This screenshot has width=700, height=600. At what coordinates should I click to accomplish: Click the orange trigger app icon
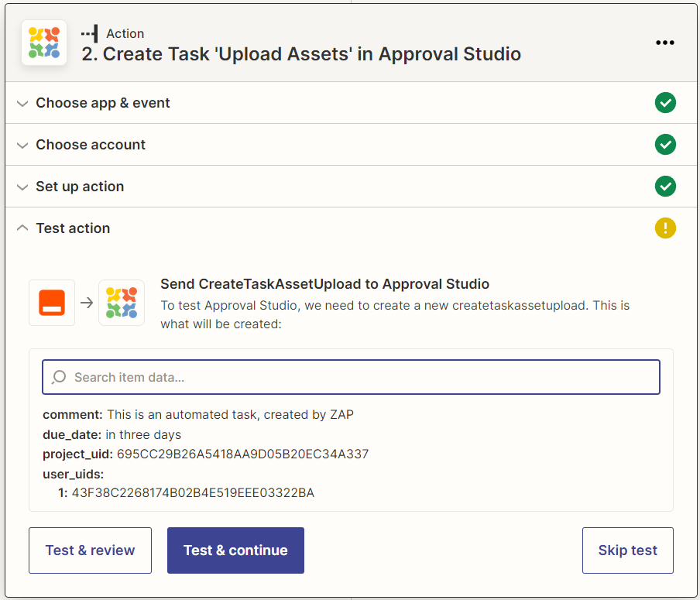(x=52, y=303)
